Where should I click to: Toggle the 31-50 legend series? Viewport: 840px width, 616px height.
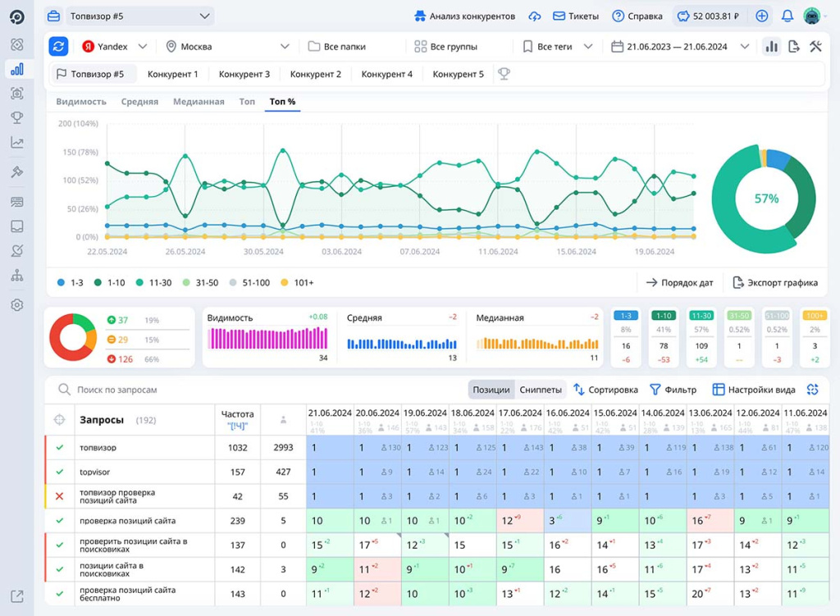click(200, 282)
